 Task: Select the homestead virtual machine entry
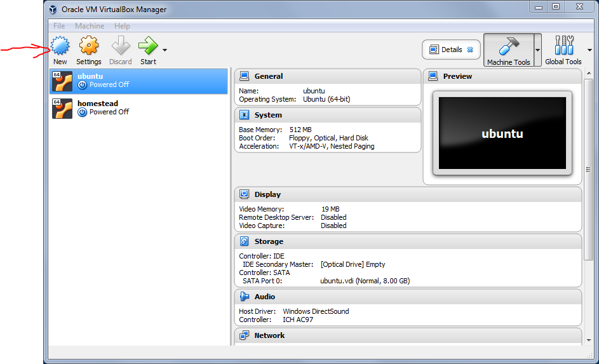[138, 108]
